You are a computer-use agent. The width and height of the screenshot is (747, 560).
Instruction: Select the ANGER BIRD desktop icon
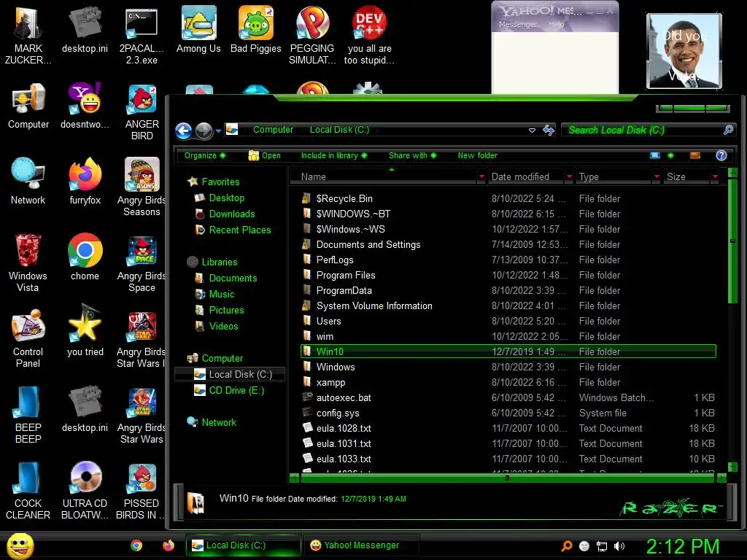tap(142, 112)
